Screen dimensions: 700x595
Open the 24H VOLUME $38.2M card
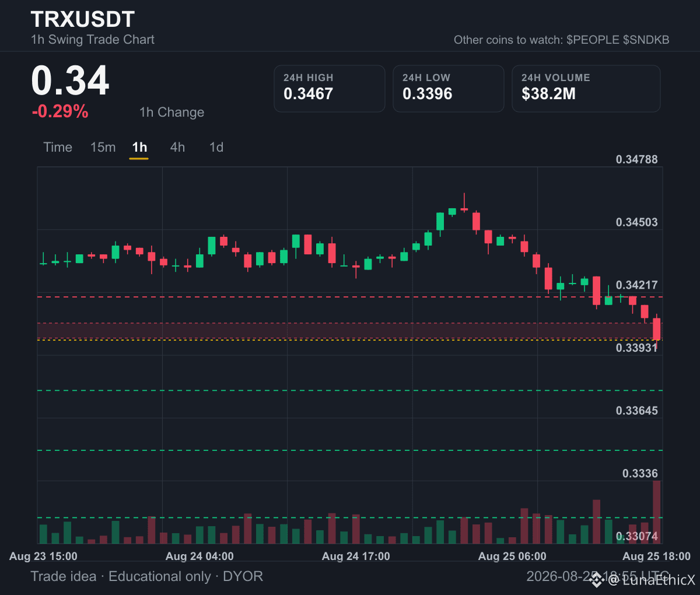point(586,89)
